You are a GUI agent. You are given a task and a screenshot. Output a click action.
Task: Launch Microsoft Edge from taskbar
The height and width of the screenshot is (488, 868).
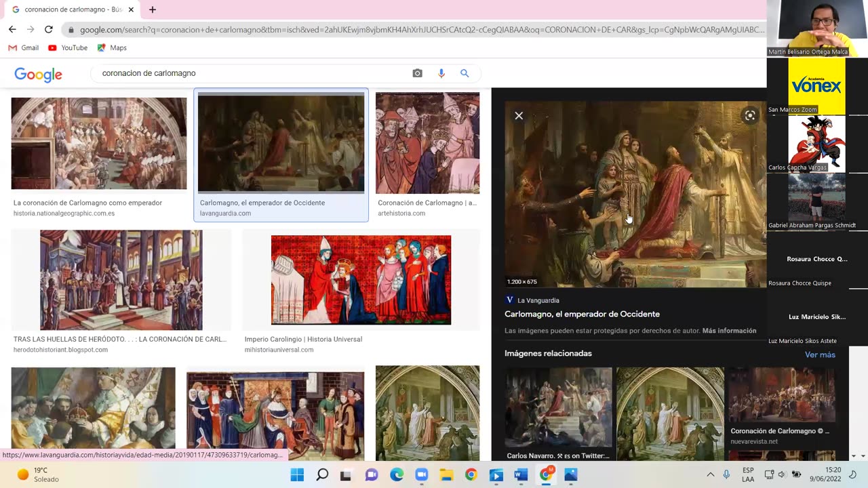(x=397, y=475)
